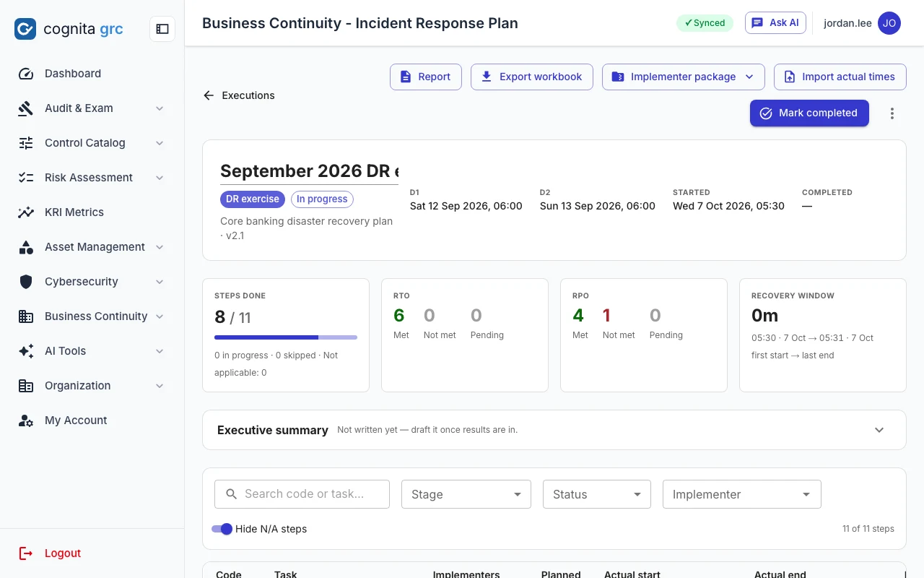Click the RPO Not met count 1
The height and width of the screenshot is (578, 924).
tap(607, 316)
